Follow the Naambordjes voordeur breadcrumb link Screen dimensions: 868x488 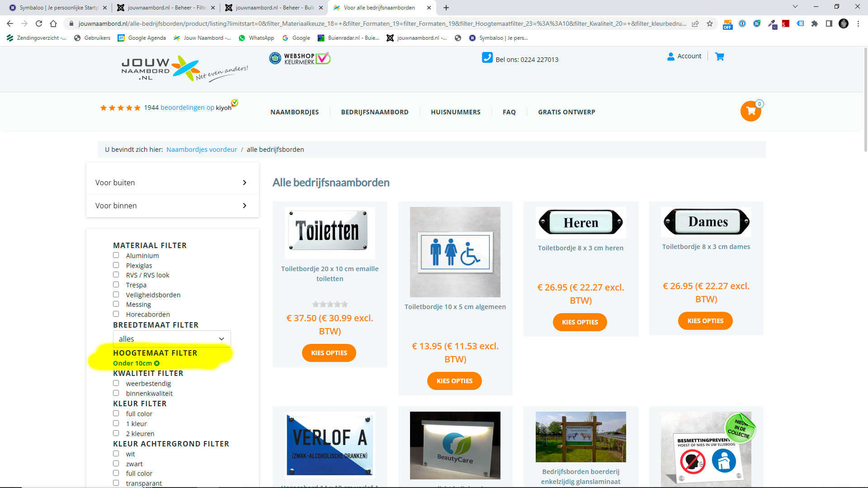pos(202,150)
